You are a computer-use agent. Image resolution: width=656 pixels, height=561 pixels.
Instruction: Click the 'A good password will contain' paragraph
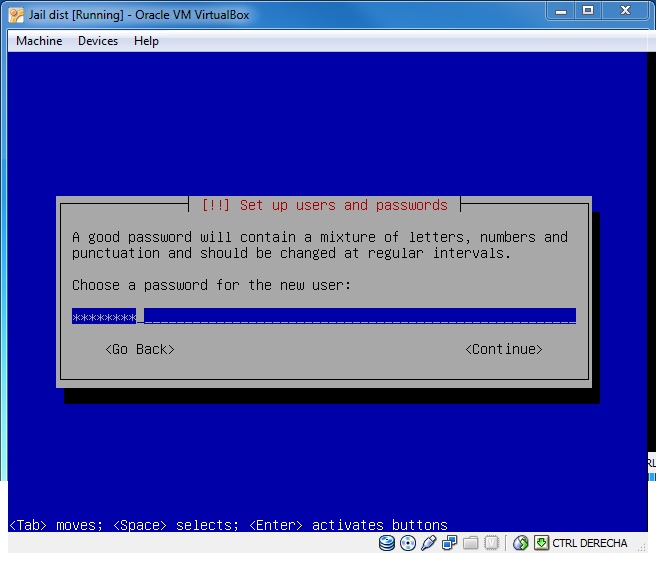[x=320, y=245]
